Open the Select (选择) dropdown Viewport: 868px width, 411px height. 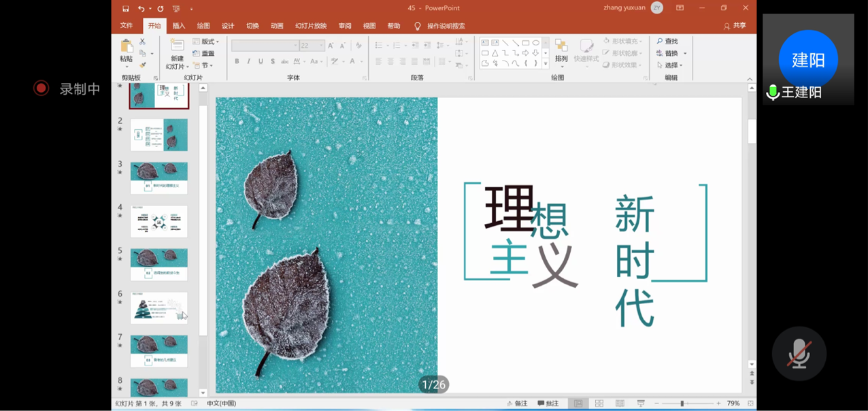670,65
